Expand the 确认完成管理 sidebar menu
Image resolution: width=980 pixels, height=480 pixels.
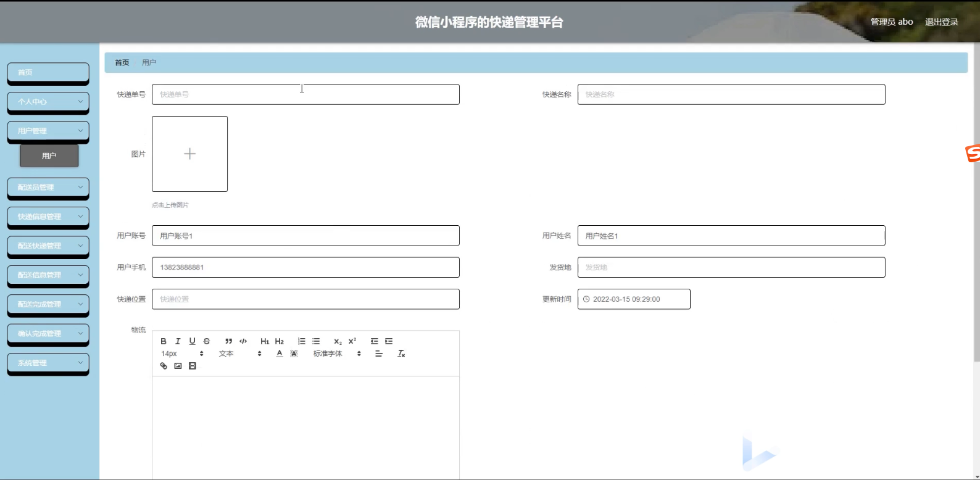(x=48, y=334)
